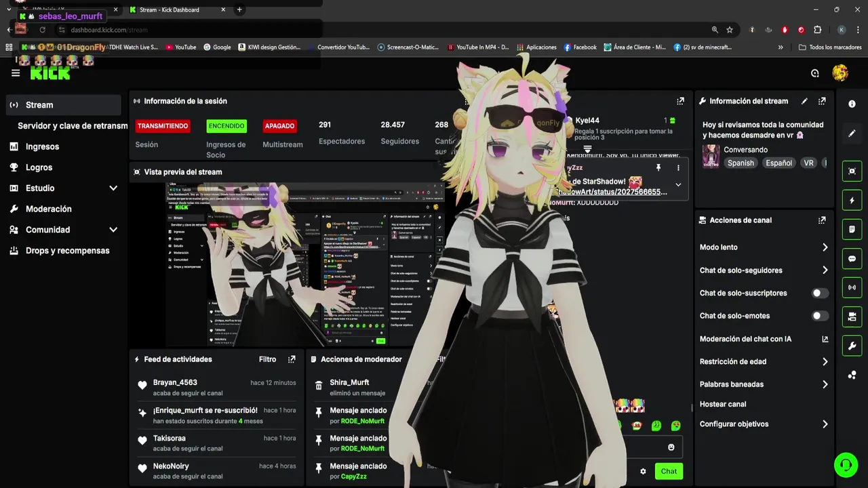Viewport: 868px width, 488px height.
Task: Click the Conversando category thumbnail
Action: (711, 156)
